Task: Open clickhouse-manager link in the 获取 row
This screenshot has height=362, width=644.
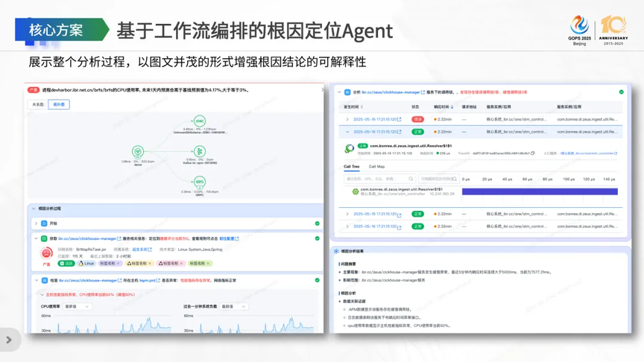Action: [x=89, y=238]
